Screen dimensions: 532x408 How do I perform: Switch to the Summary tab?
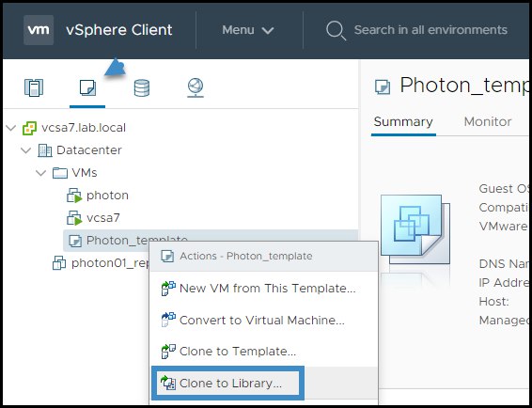403,121
